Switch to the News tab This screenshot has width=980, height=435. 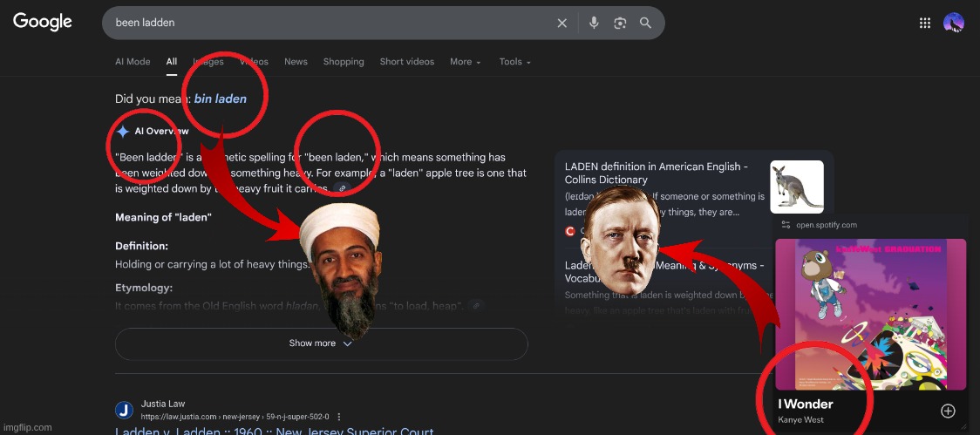click(x=296, y=62)
